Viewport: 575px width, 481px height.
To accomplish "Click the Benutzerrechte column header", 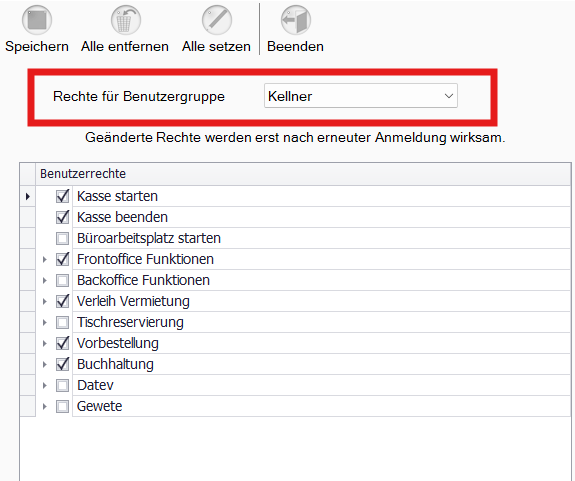I will 303,174.
